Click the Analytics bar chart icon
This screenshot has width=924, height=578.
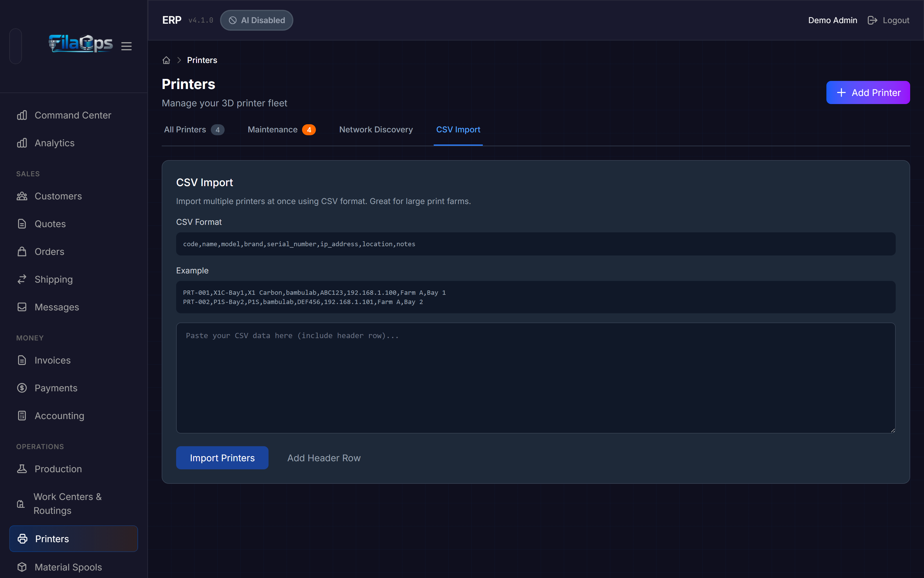[22, 143]
